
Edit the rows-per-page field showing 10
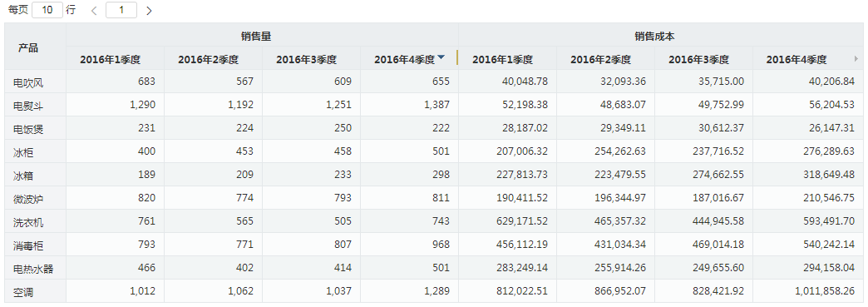47,10
